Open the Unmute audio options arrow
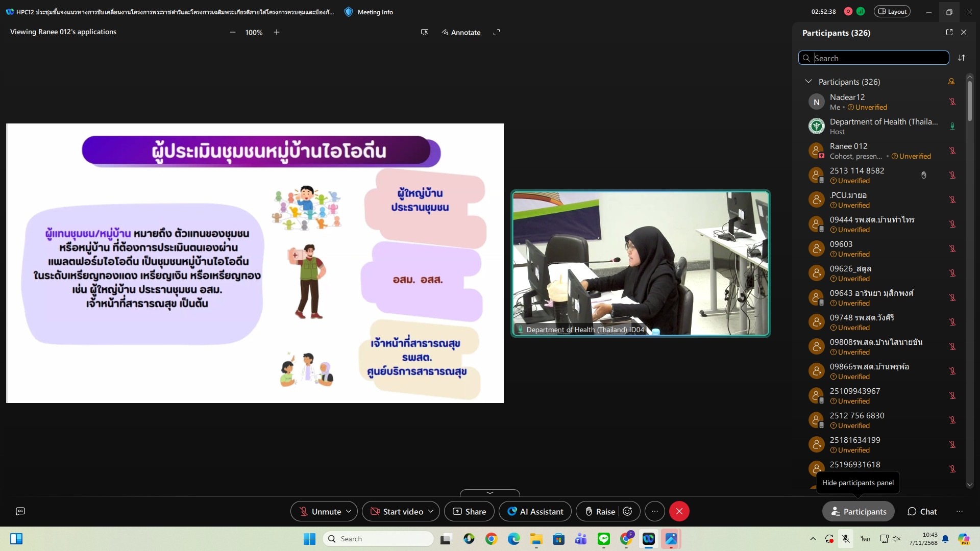The height and width of the screenshot is (551, 980). 349,511
